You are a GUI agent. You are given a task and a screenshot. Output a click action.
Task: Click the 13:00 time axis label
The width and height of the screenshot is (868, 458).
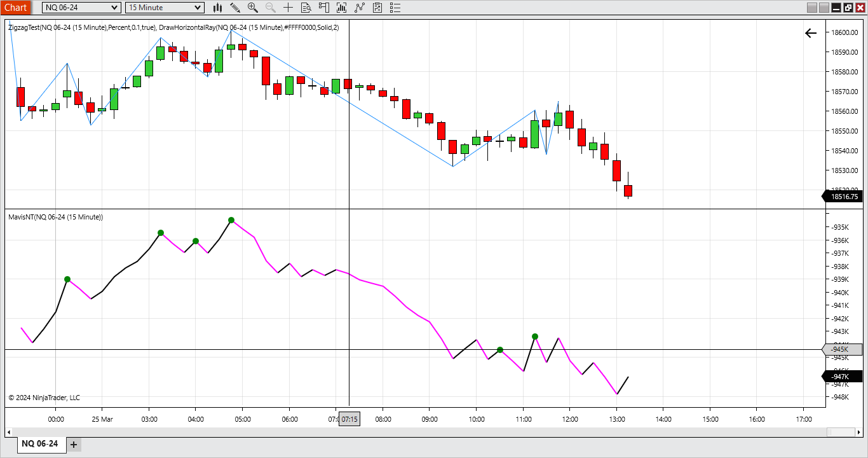[x=617, y=419]
